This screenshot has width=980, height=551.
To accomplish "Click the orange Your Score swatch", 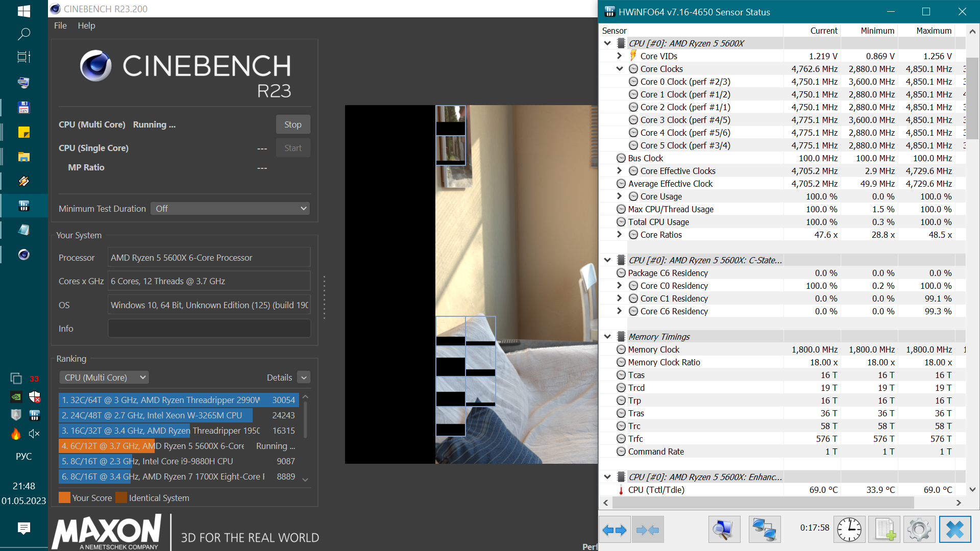I will tap(64, 498).
